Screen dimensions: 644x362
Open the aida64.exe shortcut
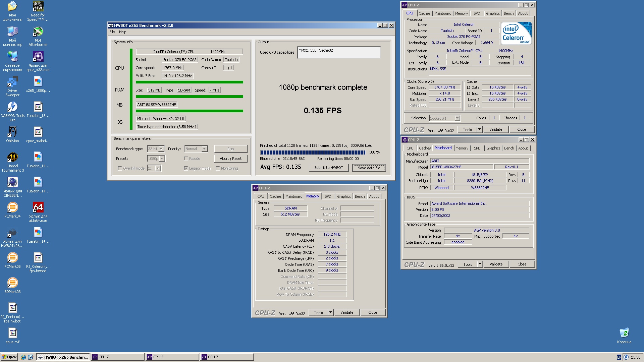click(38, 212)
